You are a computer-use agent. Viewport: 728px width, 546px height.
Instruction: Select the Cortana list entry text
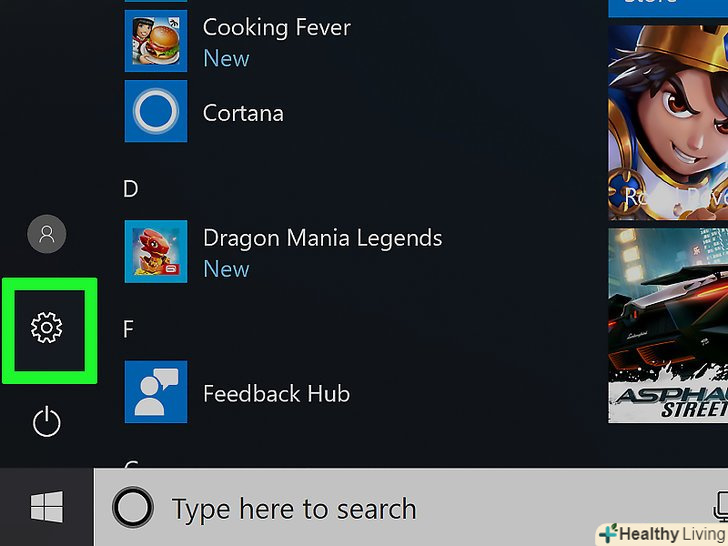click(243, 113)
